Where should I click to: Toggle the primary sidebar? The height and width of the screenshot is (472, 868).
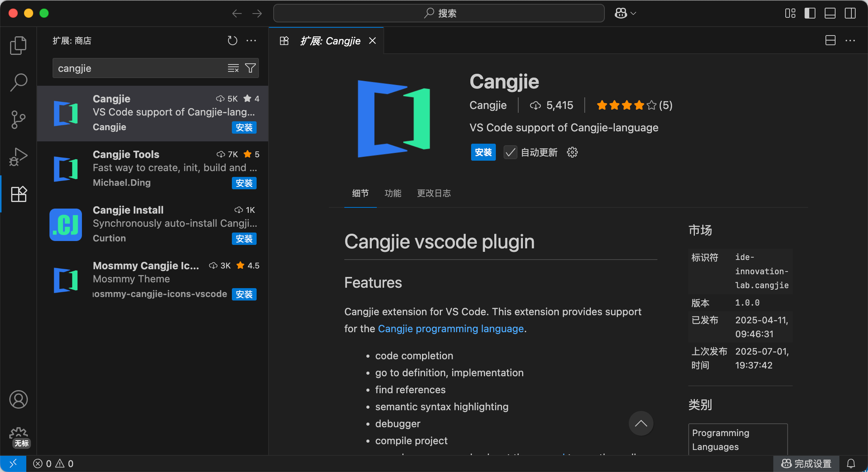(810, 13)
